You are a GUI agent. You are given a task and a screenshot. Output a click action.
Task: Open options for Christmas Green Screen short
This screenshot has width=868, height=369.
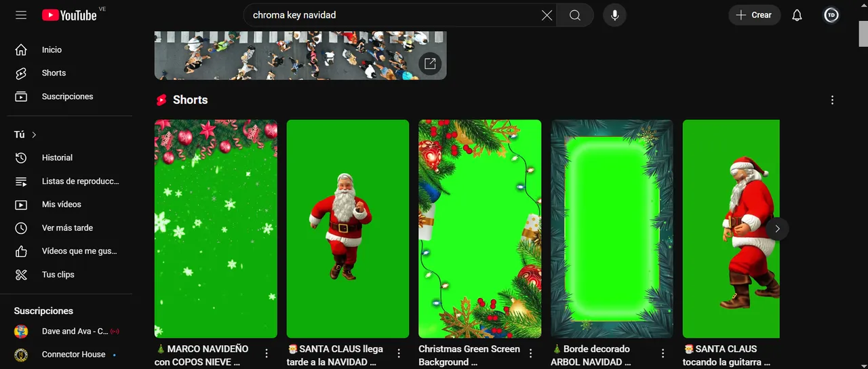[531, 353]
